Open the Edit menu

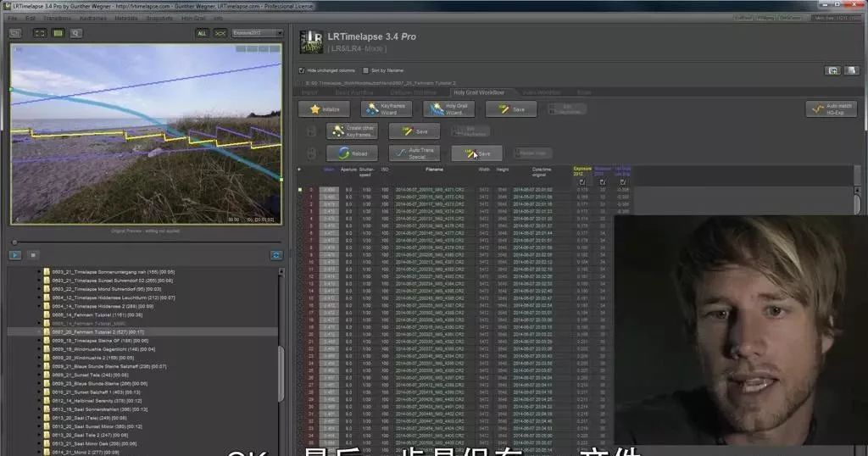(30, 18)
